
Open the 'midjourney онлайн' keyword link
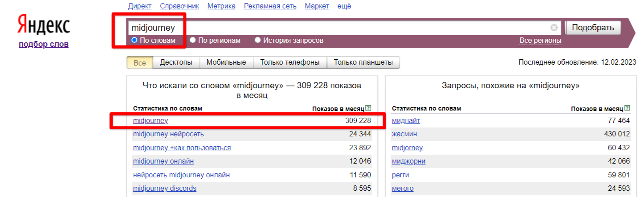(163, 161)
